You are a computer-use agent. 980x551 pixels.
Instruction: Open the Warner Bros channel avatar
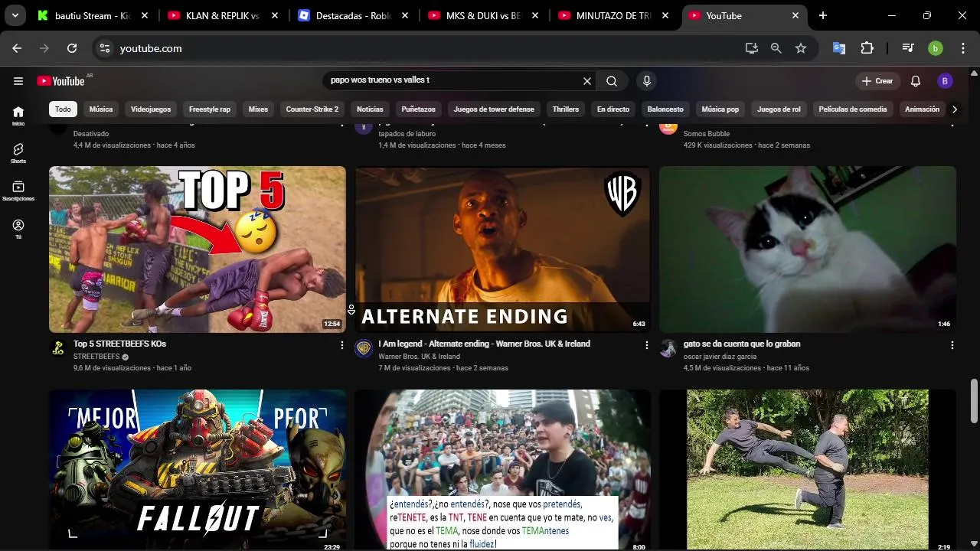pyautogui.click(x=364, y=349)
